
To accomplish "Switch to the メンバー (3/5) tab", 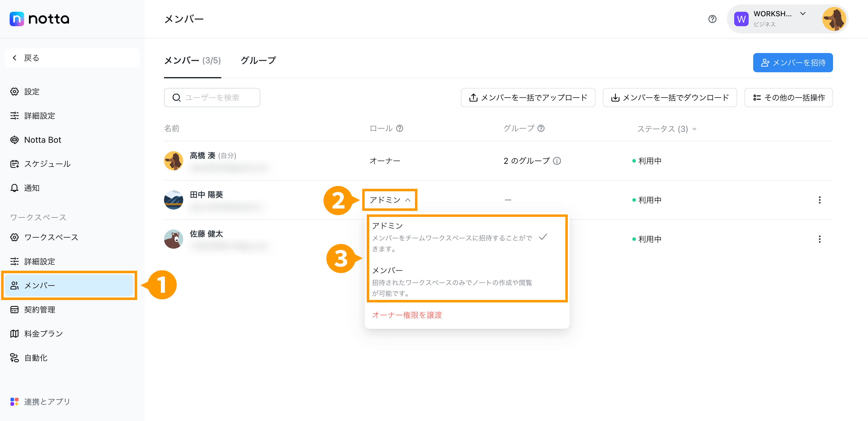I will pos(192,61).
